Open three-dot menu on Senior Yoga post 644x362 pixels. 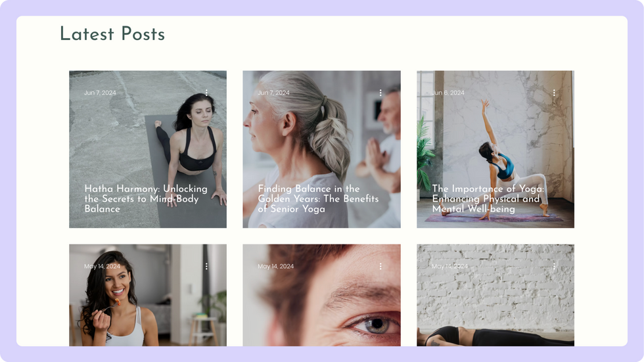click(380, 93)
